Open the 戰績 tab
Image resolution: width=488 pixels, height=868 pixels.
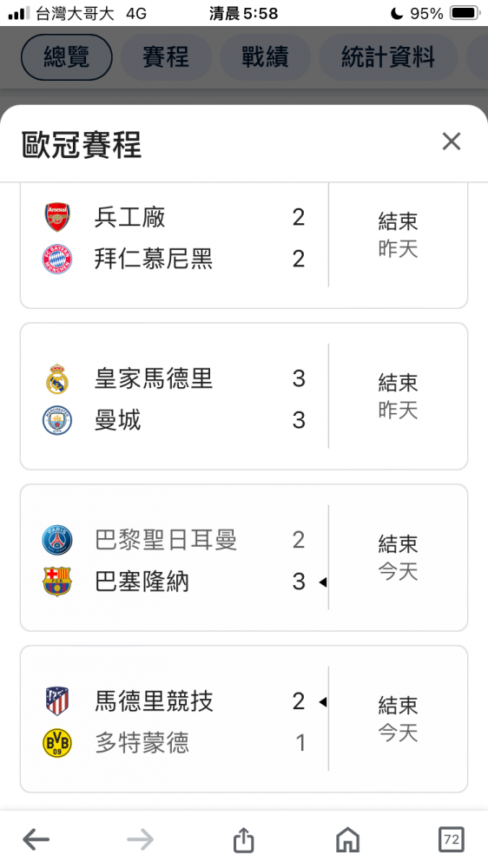[265, 57]
